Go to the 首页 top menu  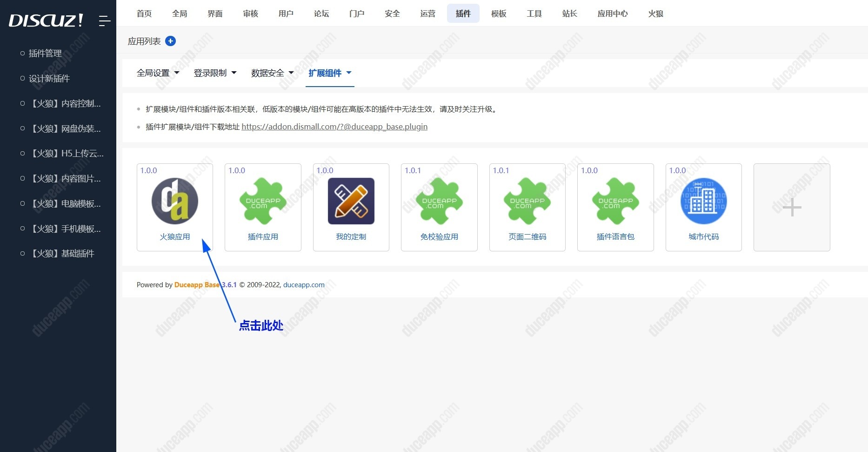tap(144, 13)
